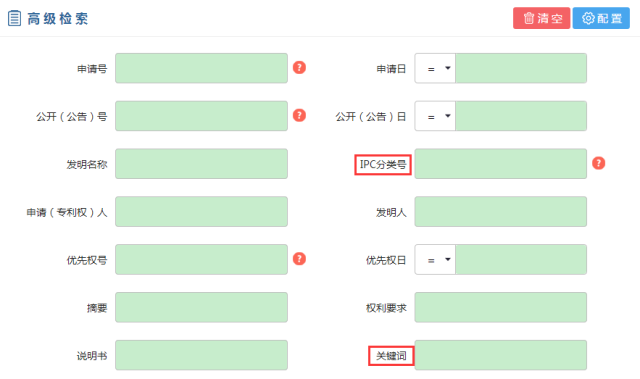The height and width of the screenshot is (379, 640).
Task: Click the document icon beside 高级检索
Action: (14, 18)
